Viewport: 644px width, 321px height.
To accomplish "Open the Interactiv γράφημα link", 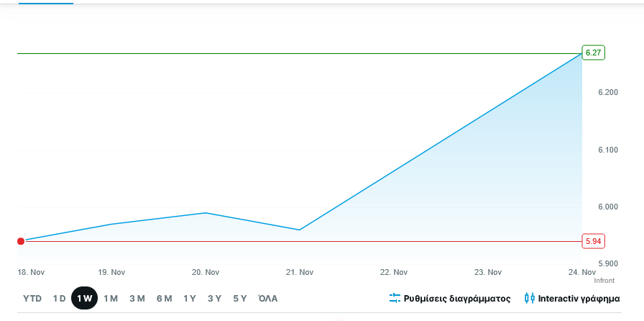I will pos(579,298).
